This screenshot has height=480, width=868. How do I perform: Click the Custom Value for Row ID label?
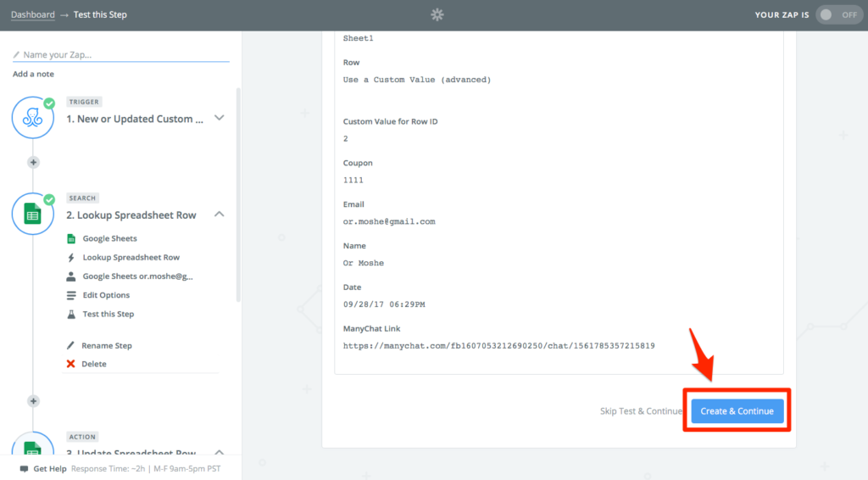[x=390, y=121]
